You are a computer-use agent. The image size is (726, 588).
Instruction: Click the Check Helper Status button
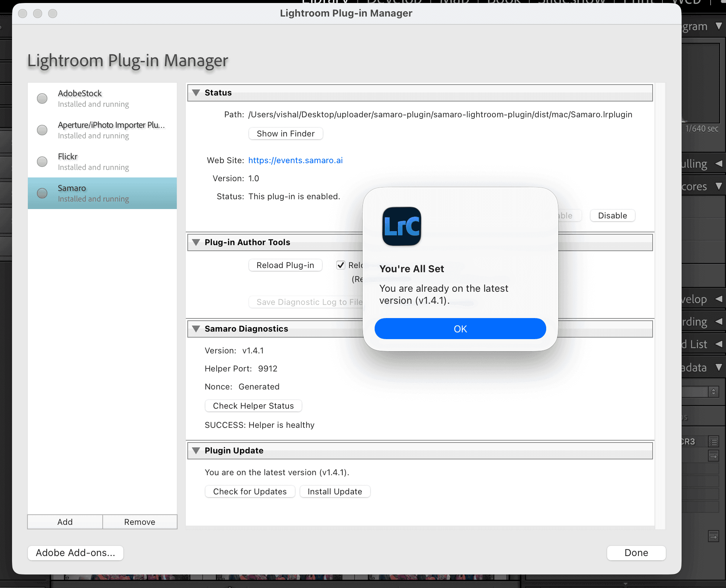pyautogui.click(x=253, y=406)
